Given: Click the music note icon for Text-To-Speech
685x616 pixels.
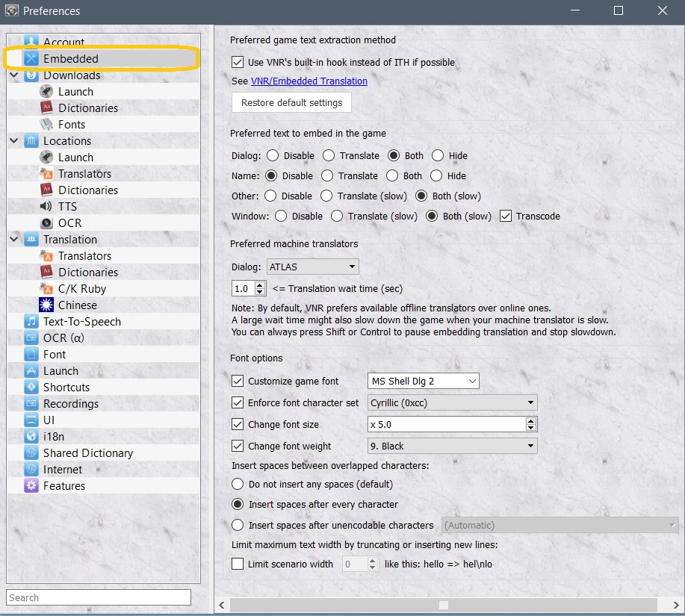Looking at the screenshot, I should tap(31, 321).
